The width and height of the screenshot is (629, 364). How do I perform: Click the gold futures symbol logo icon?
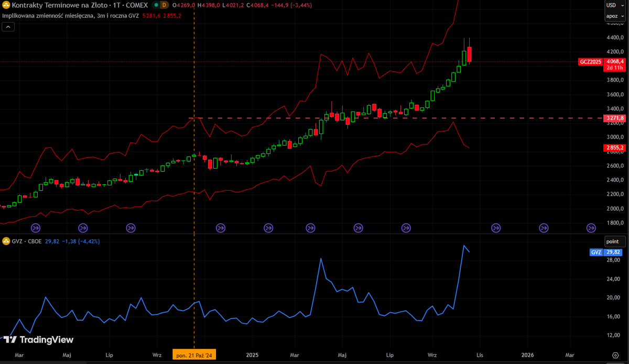tap(6, 5)
